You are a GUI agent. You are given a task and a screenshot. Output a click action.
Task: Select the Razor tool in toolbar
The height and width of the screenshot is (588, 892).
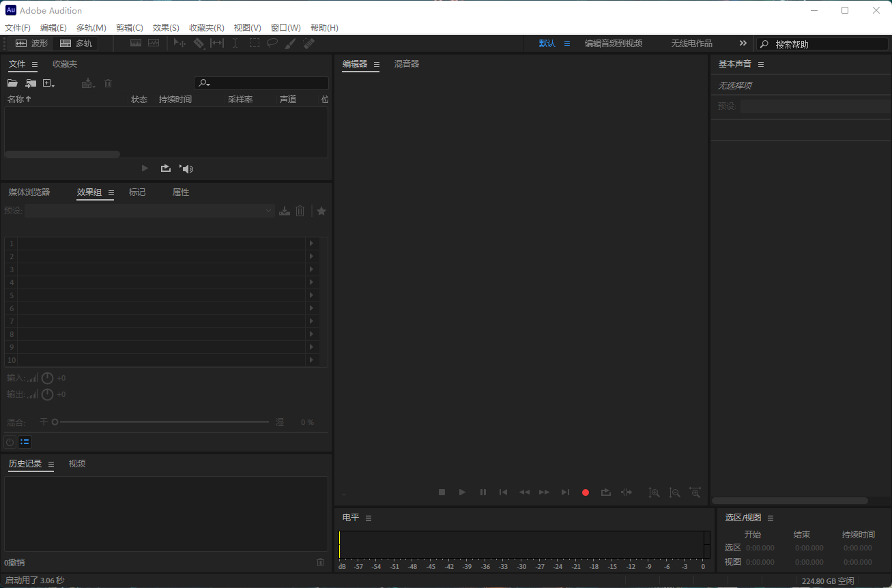199,43
